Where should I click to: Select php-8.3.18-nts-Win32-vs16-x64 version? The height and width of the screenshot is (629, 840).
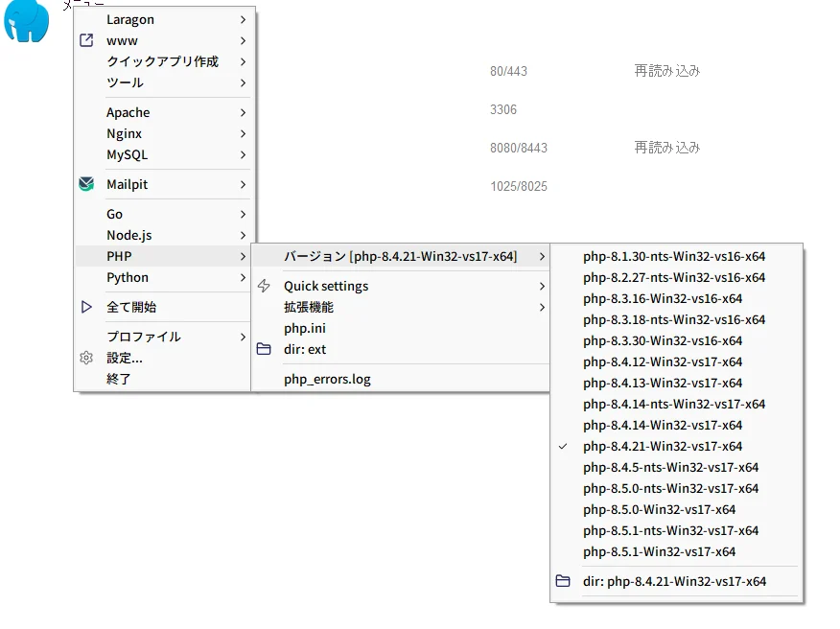point(676,319)
